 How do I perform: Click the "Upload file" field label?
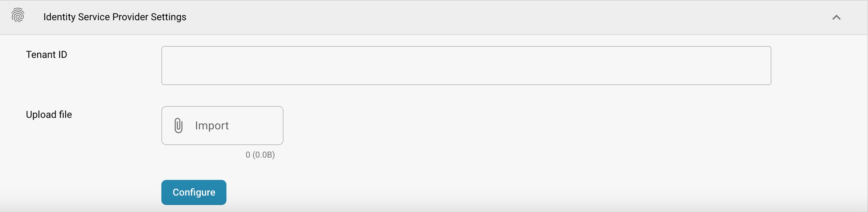pyautogui.click(x=49, y=115)
